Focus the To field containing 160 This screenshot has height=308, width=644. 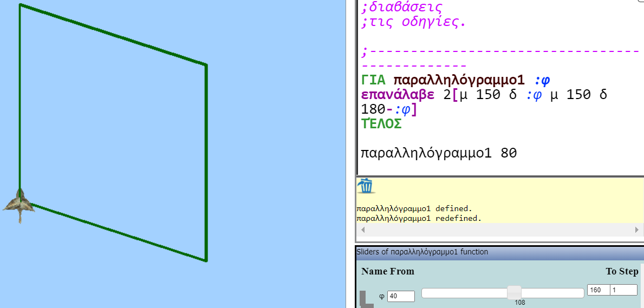pyautogui.click(x=597, y=290)
